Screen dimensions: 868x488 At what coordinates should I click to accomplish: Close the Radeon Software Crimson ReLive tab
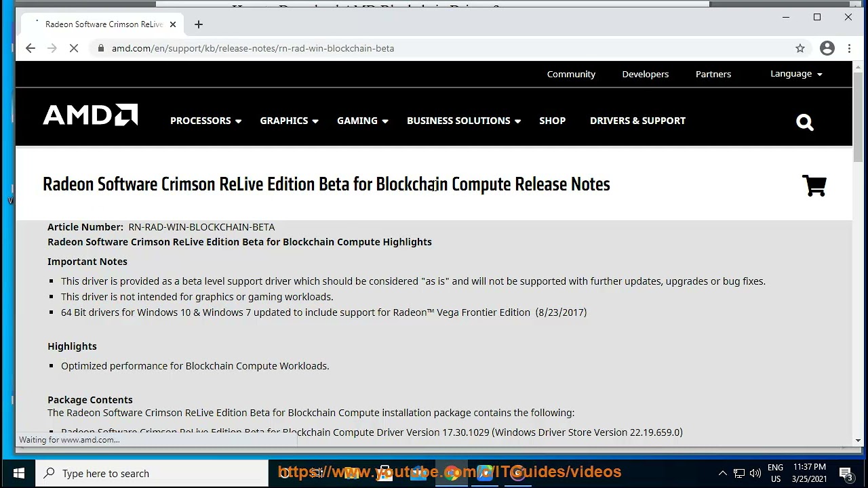[x=173, y=24]
